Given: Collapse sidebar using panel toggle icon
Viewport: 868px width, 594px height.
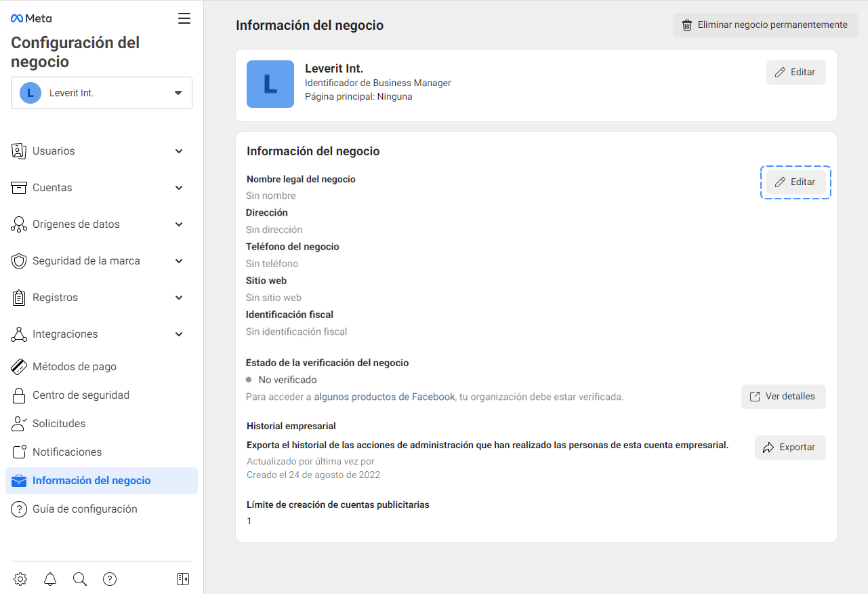Looking at the screenshot, I should [x=183, y=579].
